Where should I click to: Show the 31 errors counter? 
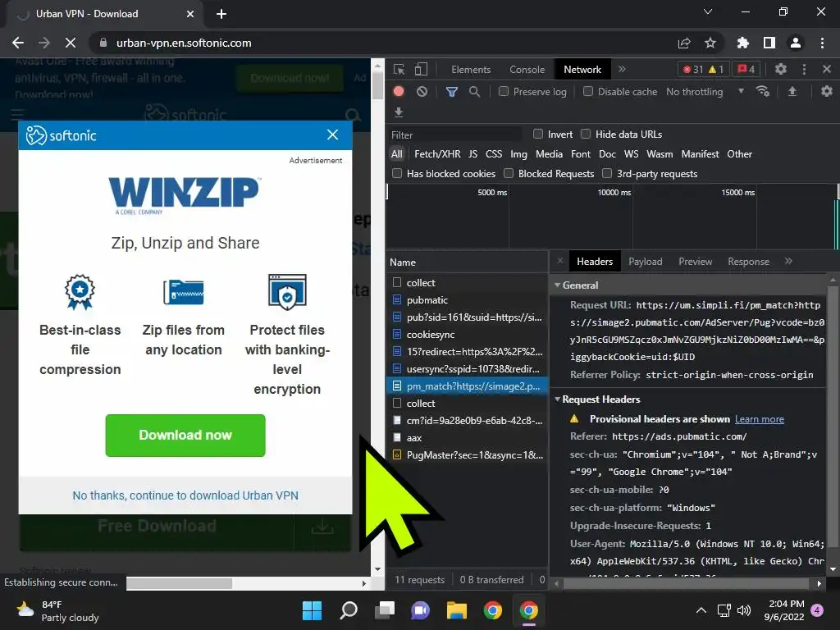point(692,69)
